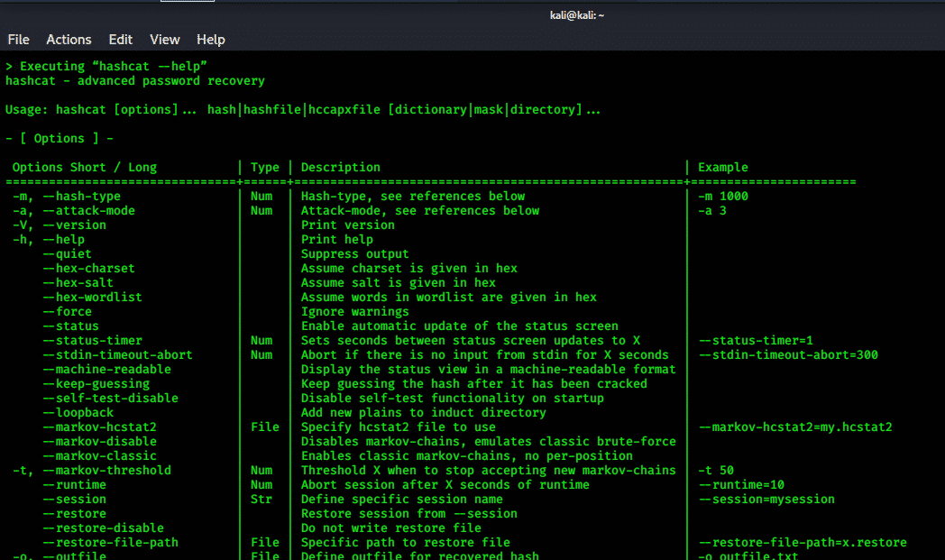This screenshot has width=945, height=560.
Task: Open the Help menu
Action: (211, 40)
